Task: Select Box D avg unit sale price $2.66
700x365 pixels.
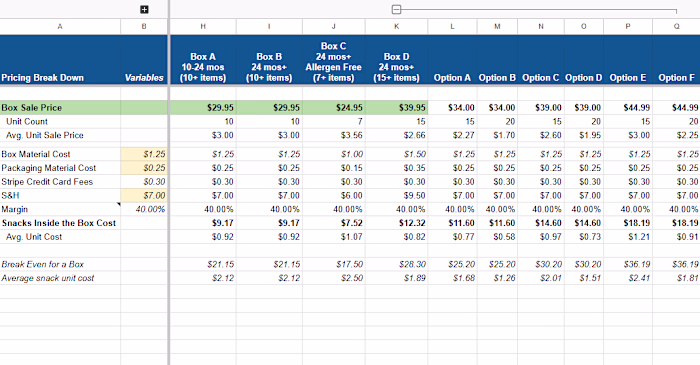Action: coord(396,135)
